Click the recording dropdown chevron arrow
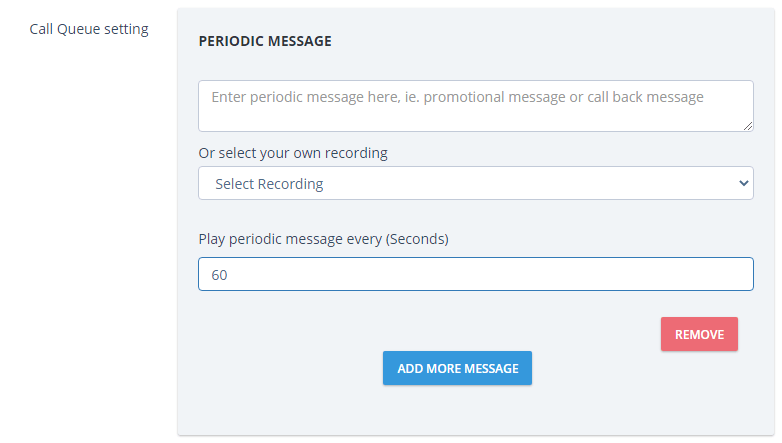Screen dimensions: 782x443 (x=743, y=183)
